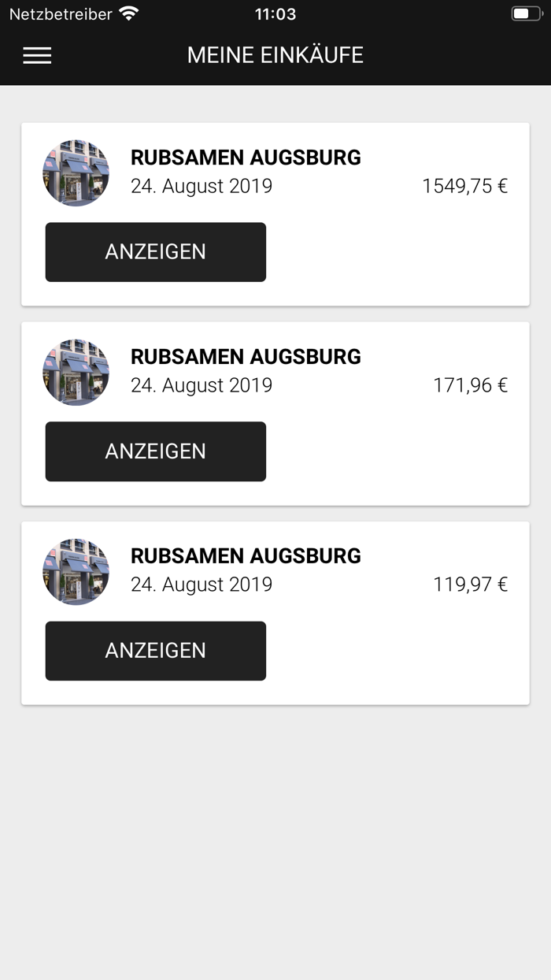Tap the 11:03 clock in status bar
Image resolution: width=551 pixels, height=980 pixels.
[275, 13]
